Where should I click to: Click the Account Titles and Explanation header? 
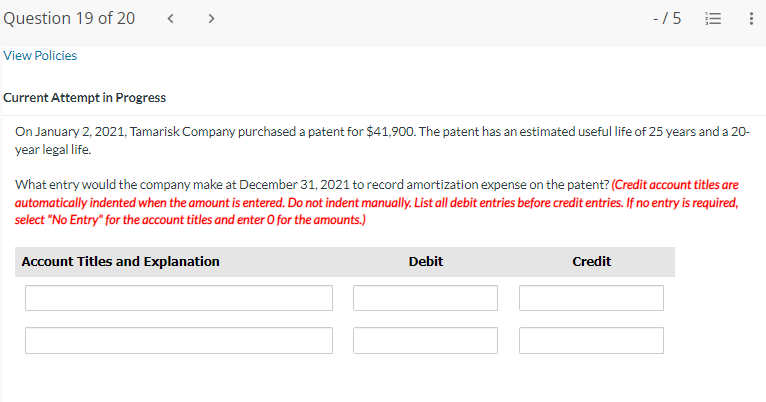pyautogui.click(x=120, y=261)
